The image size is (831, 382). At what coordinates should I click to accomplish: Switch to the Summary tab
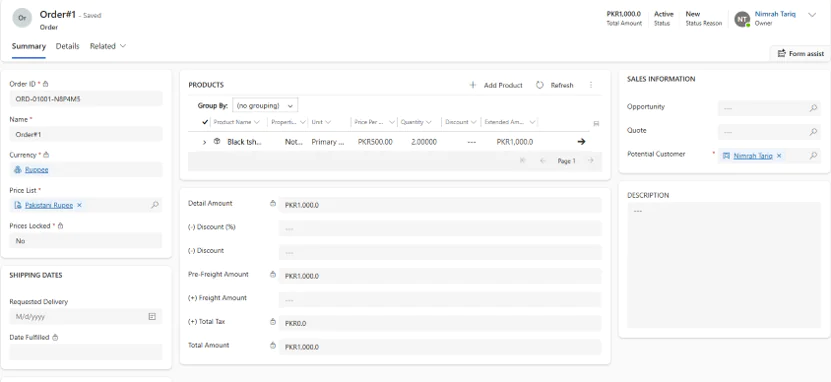[29, 46]
